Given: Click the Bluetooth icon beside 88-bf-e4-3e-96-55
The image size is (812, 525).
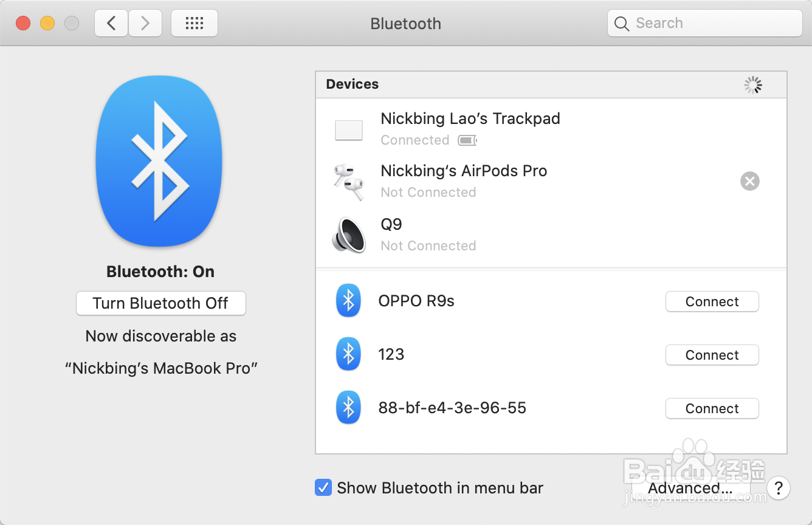Looking at the screenshot, I should click(348, 407).
